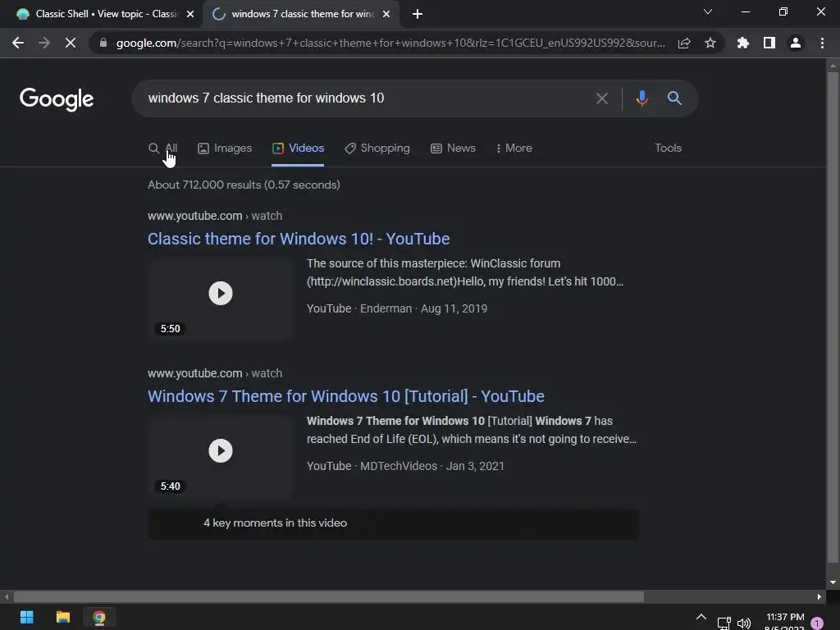Screen dimensions: 840x630
Task: Switch to the Images results tab
Action: click(x=225, y=148)
